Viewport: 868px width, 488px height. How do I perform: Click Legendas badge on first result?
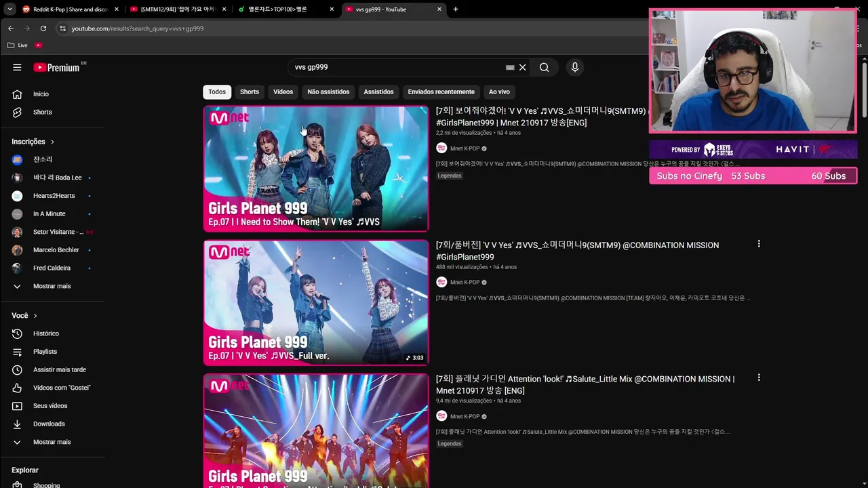point(450,176)
